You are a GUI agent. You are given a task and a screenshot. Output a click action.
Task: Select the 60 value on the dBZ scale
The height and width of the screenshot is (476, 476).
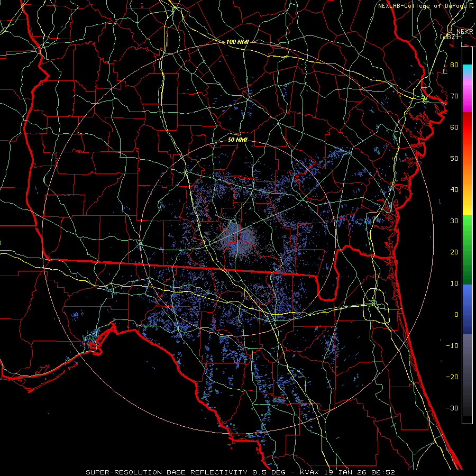pyautogui.click(x=454, y=127)
